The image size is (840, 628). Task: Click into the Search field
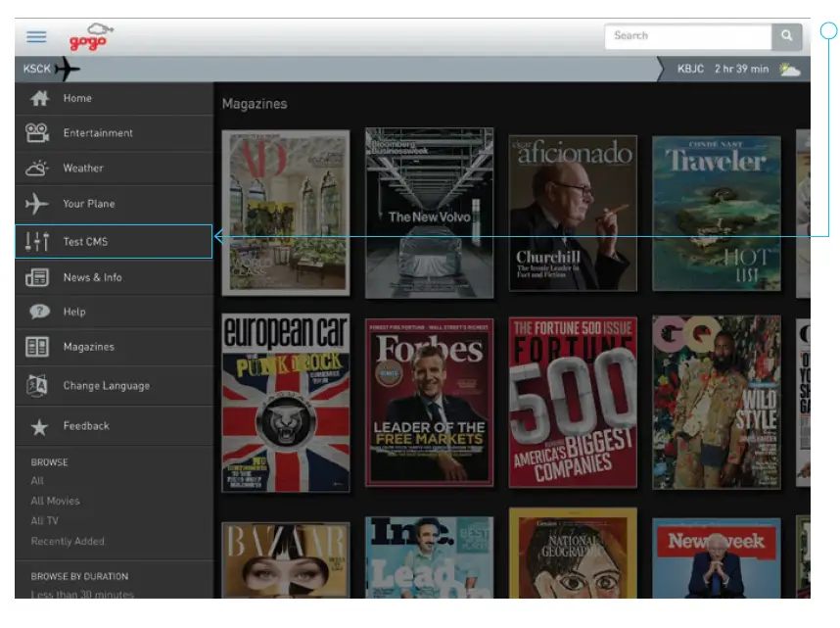(688, 36)
